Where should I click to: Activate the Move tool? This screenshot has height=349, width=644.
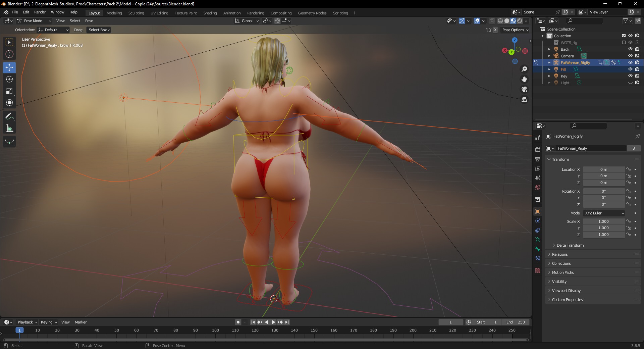9,67
